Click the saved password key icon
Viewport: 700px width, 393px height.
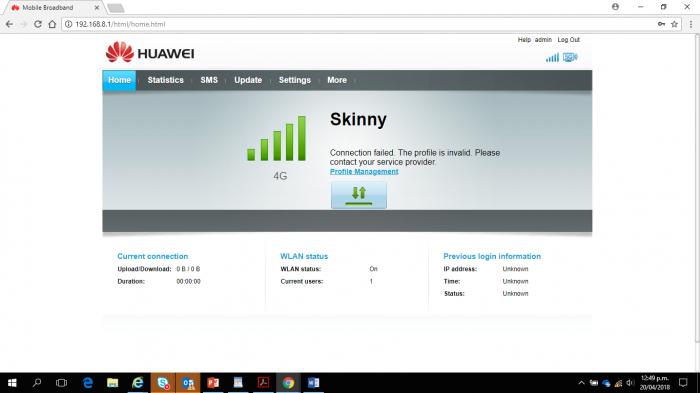(x=661, y=24)
